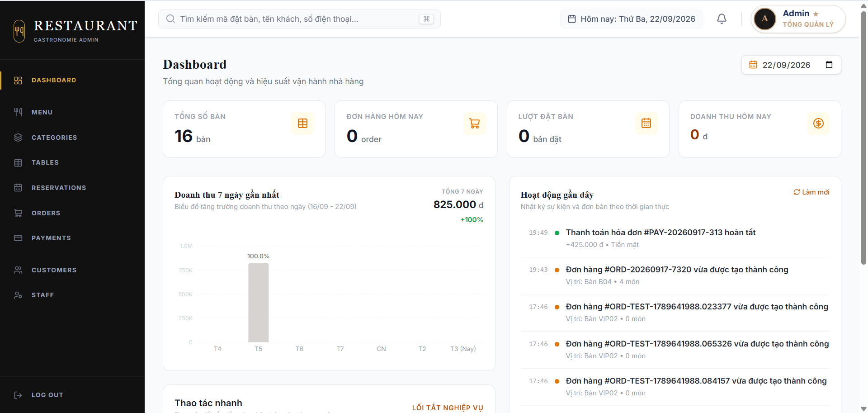Focus the booking search input field
The height and width of the screenshot is (413, 868).
[299, 19]
